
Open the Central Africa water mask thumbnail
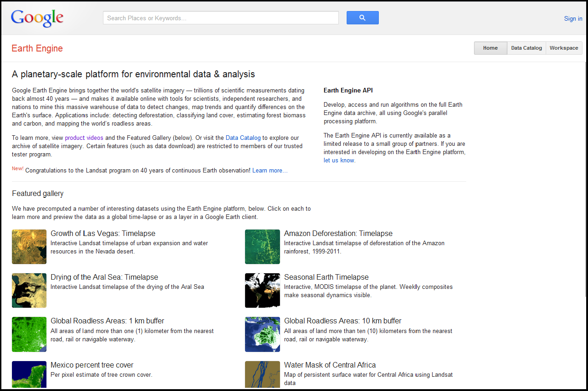pos(263,375)
